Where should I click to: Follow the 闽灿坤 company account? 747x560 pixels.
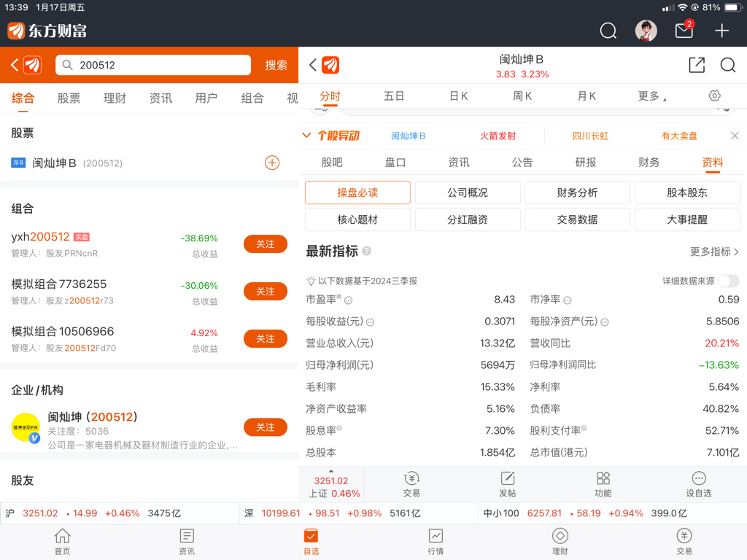coord(266,427)
